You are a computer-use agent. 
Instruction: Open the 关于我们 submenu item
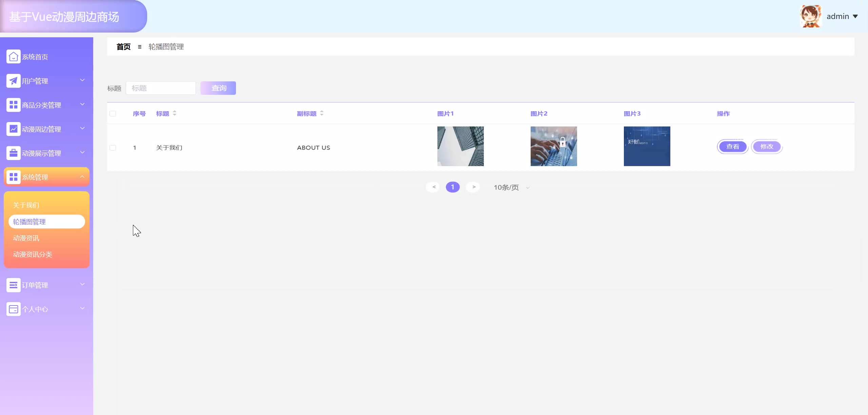click(x=26, y=205)
